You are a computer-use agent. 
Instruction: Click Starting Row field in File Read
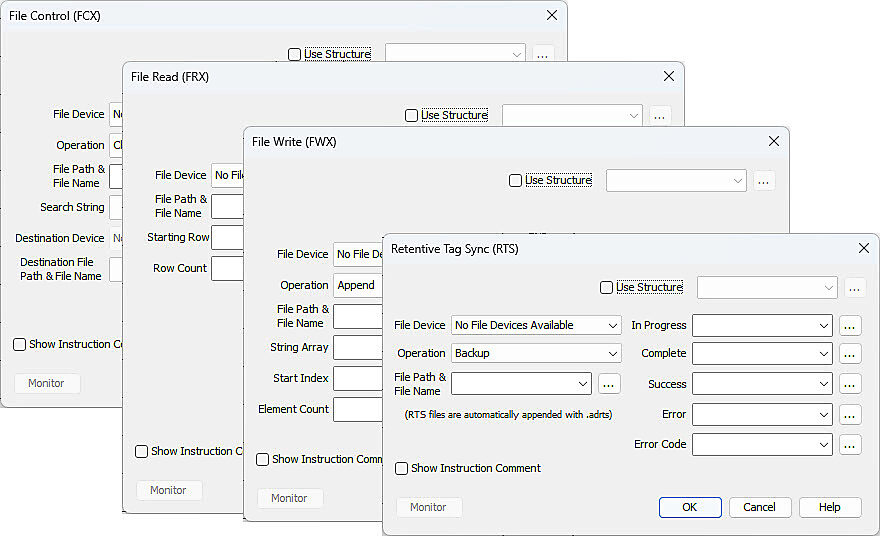[x=227, y=237]
